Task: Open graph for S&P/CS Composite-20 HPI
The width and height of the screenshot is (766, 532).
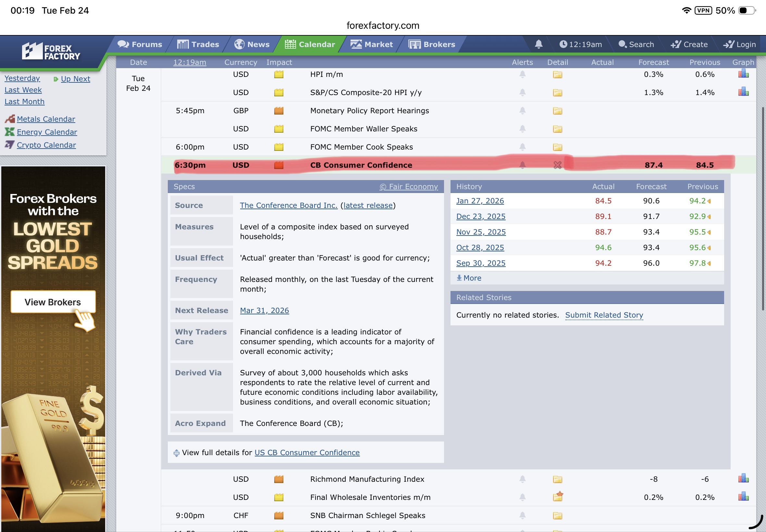Action: [x=743, y=92]
